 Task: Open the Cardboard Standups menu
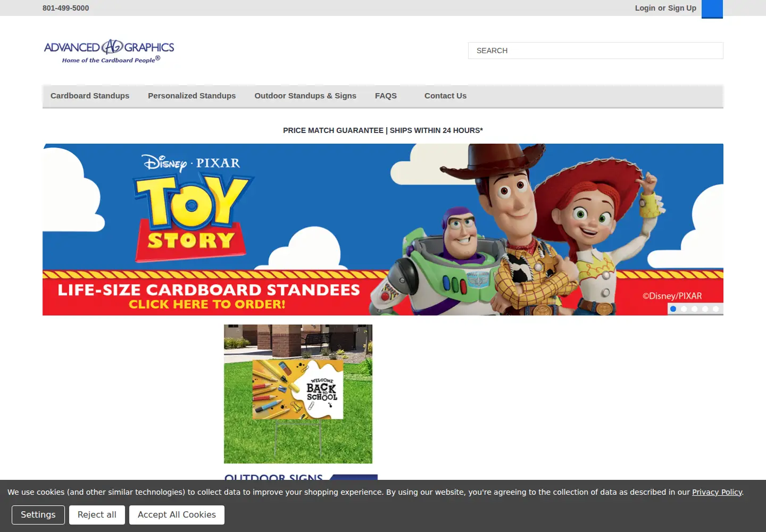tap(90, 96)
